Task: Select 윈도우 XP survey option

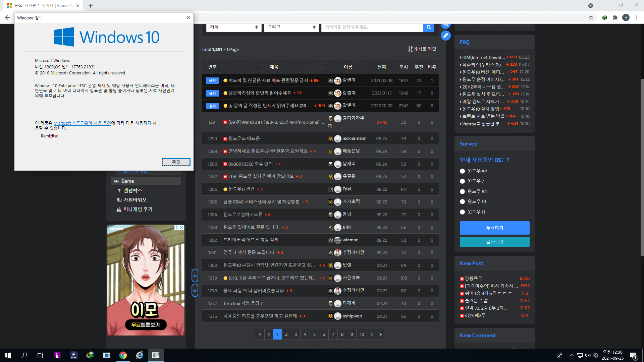Action: pos(462,171)
